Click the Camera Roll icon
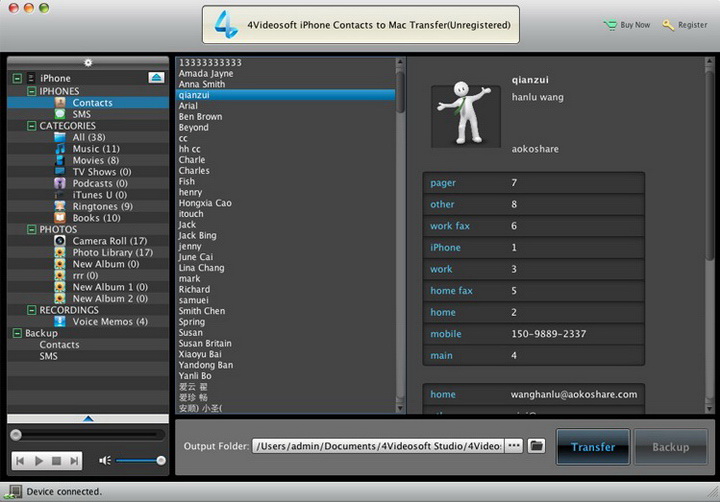The height and width of the screenshot is (502, 720). 60,241
